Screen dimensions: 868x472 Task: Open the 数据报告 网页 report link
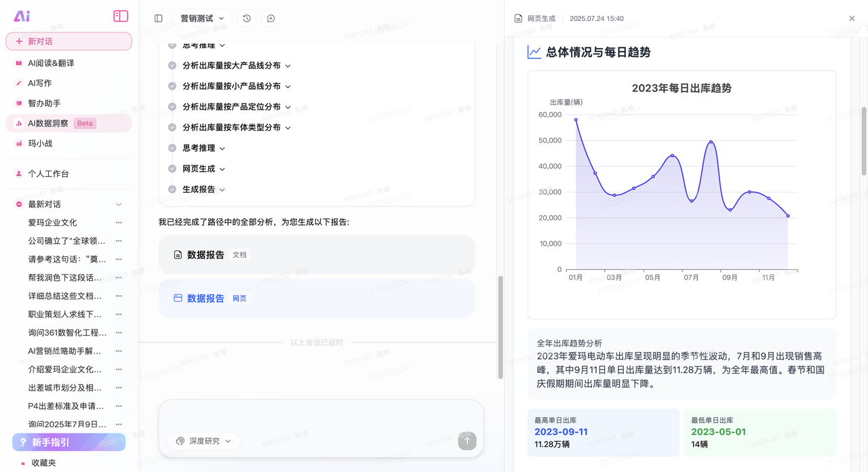coord(205,298)
